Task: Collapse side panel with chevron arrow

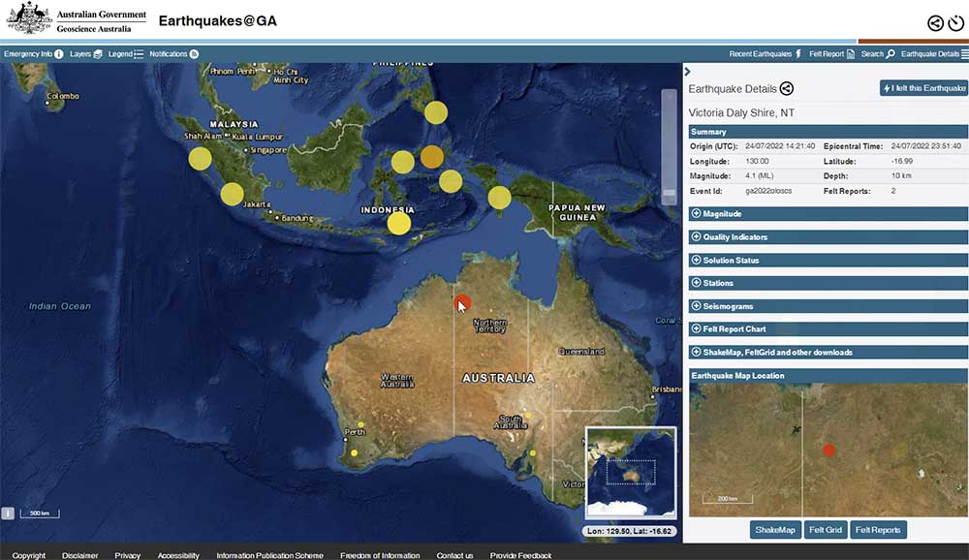Action: click(x=687, y=72)
